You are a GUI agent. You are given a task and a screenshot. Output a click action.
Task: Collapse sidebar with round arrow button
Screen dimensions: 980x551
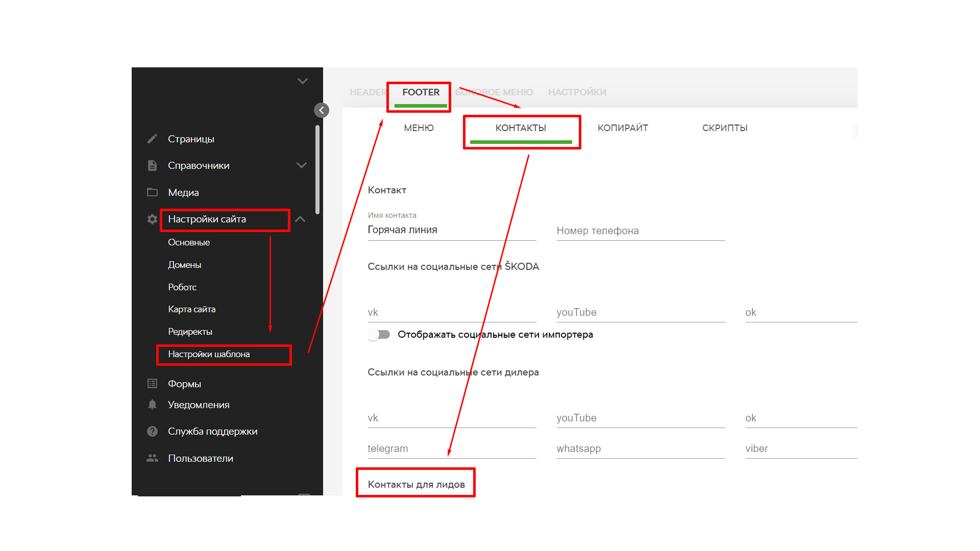click(x=322, y=110)
